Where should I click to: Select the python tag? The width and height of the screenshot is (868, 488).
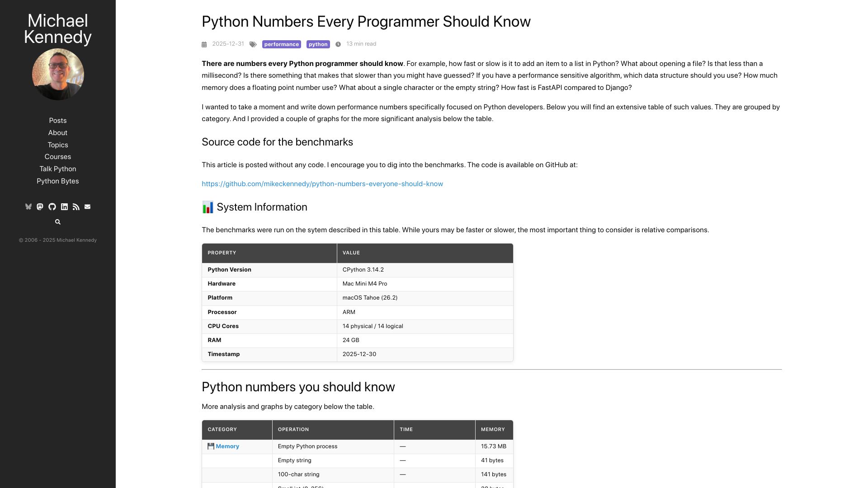point(318,44)
